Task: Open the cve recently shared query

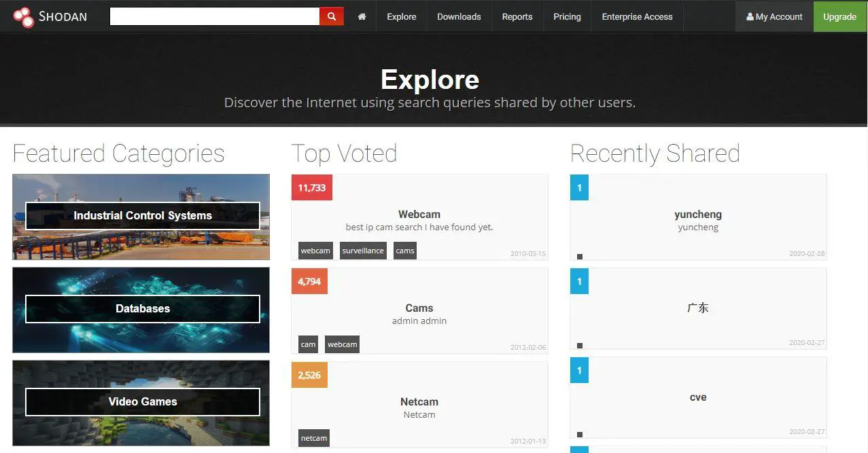Action: [x=698, y=397]
